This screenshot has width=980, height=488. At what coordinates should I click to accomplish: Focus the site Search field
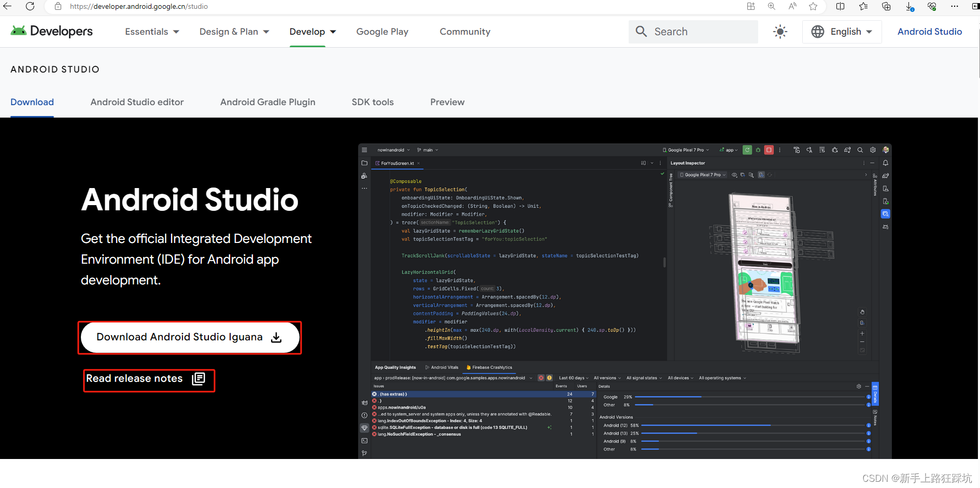693,32
